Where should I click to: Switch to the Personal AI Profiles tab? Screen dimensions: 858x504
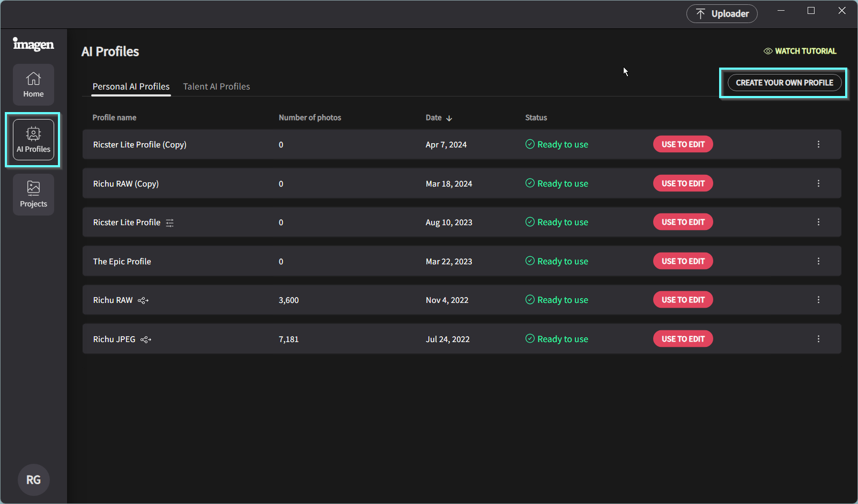point(131,86)
